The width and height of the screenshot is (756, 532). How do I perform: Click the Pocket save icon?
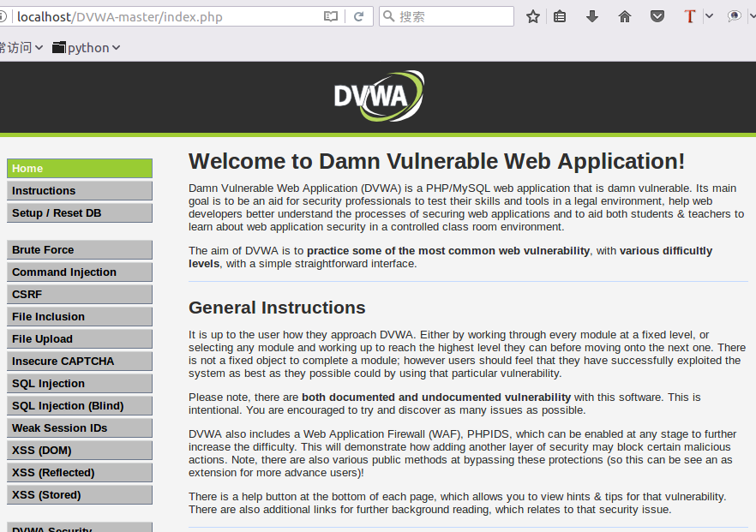[x=657, y=17]
